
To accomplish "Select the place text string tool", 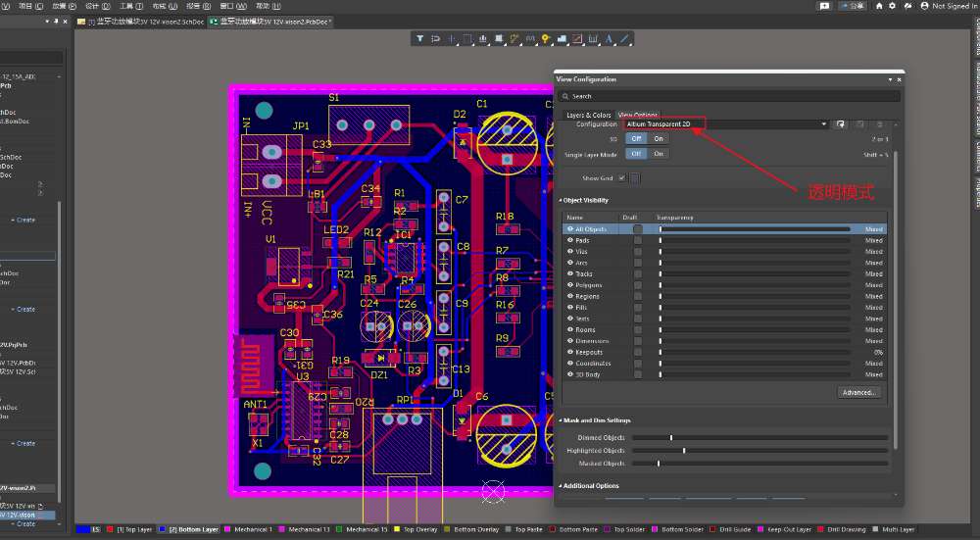I will [x=609, y=39].
